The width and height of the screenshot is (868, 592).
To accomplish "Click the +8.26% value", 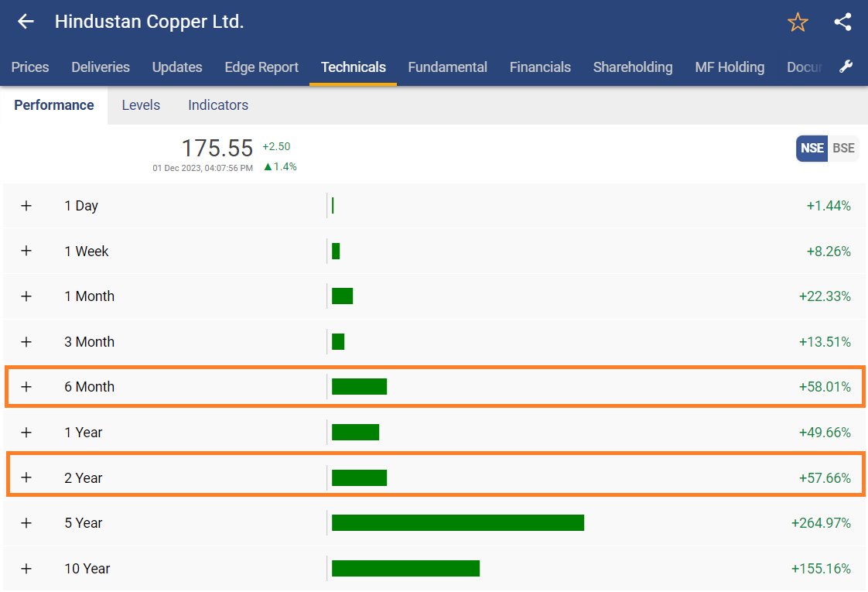I will tap(828, 251).
